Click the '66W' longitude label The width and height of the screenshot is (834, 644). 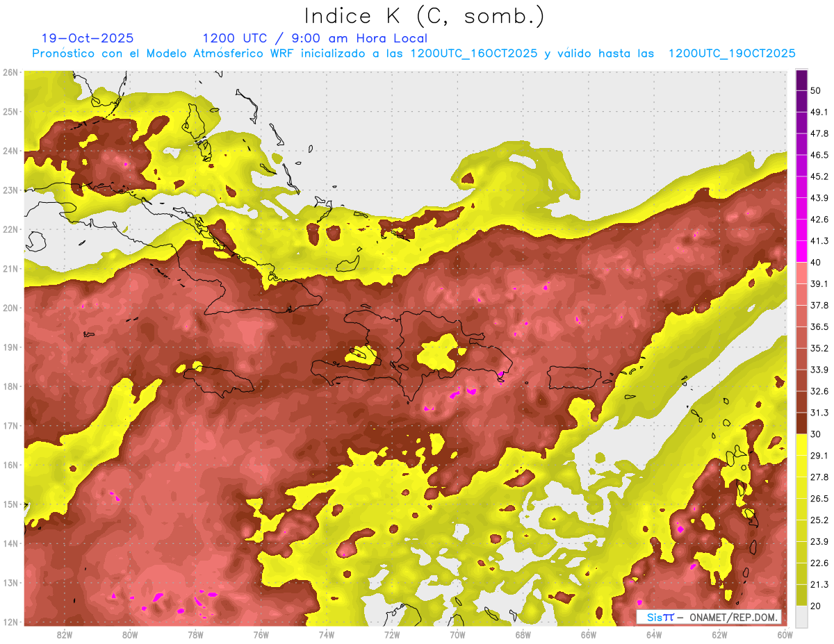tap(589, 634)
